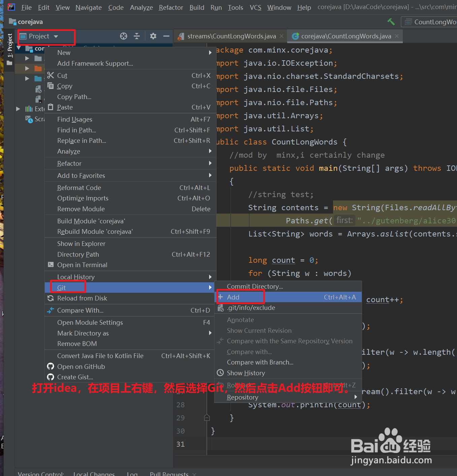
Task: Open the Refactor submenu in context menu
Action: point(130,163)
